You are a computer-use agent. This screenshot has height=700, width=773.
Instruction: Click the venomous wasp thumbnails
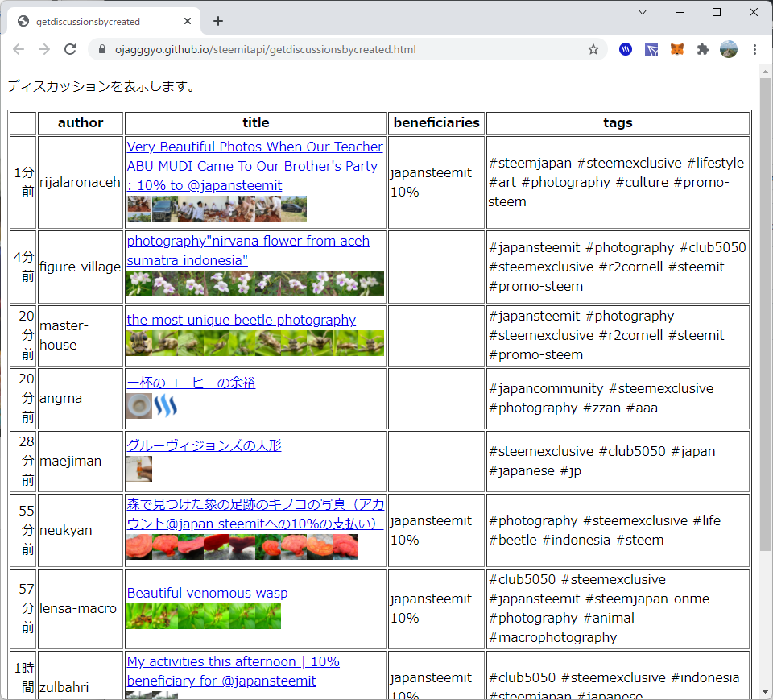204,616
